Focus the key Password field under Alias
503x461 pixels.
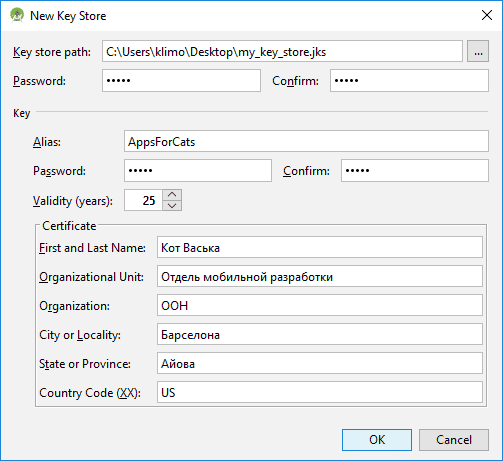[x=198, y=170]
